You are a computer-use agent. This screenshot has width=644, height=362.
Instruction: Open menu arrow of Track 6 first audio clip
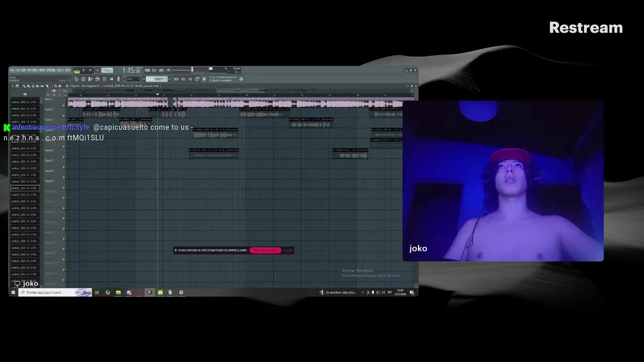pyautogui.click(x=190, y=150)
